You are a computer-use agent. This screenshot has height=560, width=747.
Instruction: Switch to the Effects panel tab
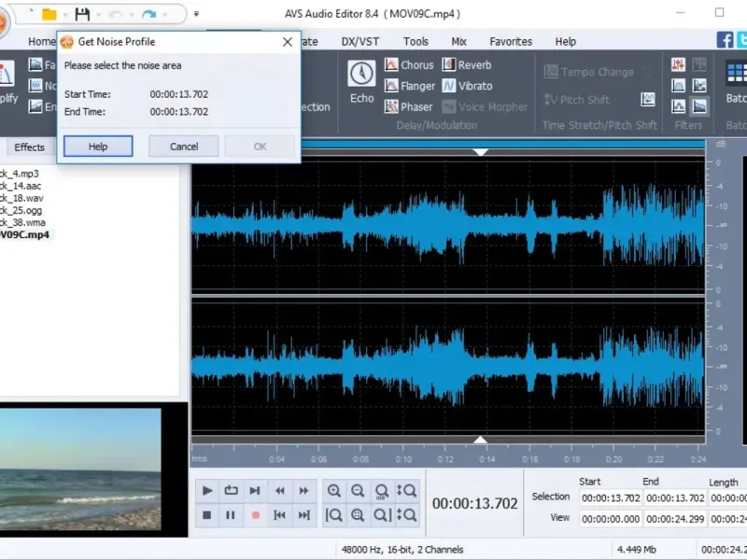coord(29,147)
